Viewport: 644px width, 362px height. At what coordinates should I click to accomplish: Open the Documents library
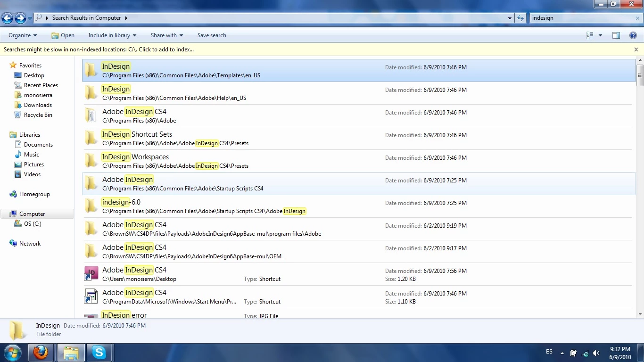click(38, 145)
